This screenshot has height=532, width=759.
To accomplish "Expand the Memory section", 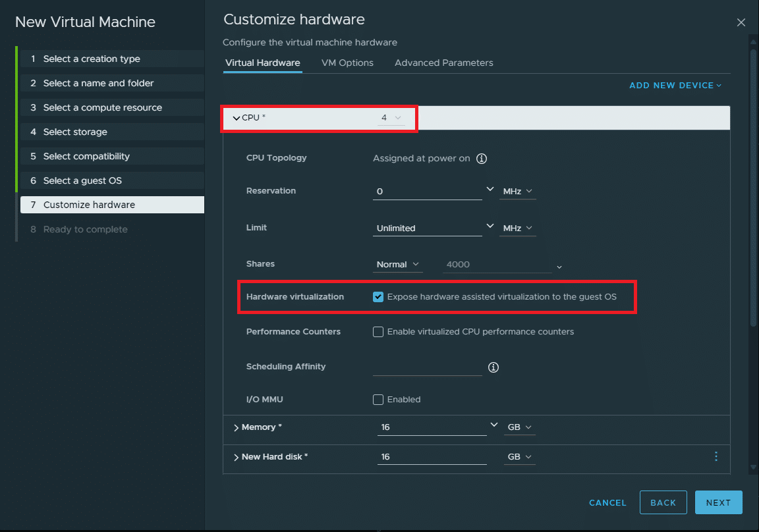I will (x=237, y=427).
